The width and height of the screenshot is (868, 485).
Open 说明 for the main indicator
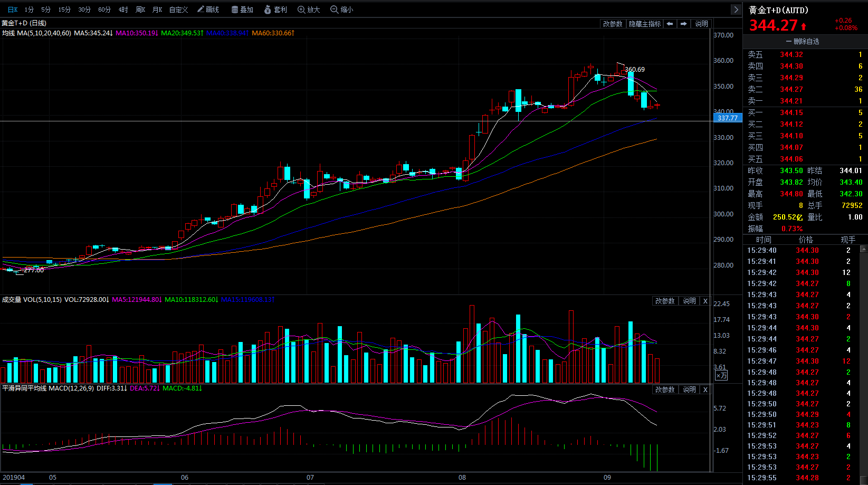pos(701,24)
